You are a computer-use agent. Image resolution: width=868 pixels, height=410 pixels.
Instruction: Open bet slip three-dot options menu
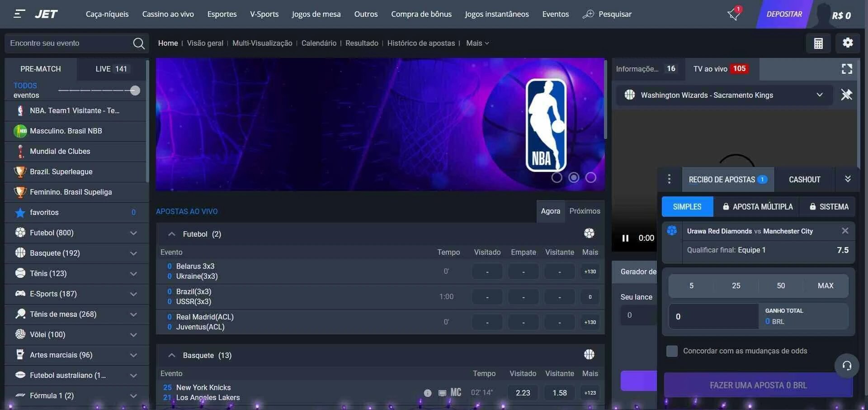[x=669, y=179]
